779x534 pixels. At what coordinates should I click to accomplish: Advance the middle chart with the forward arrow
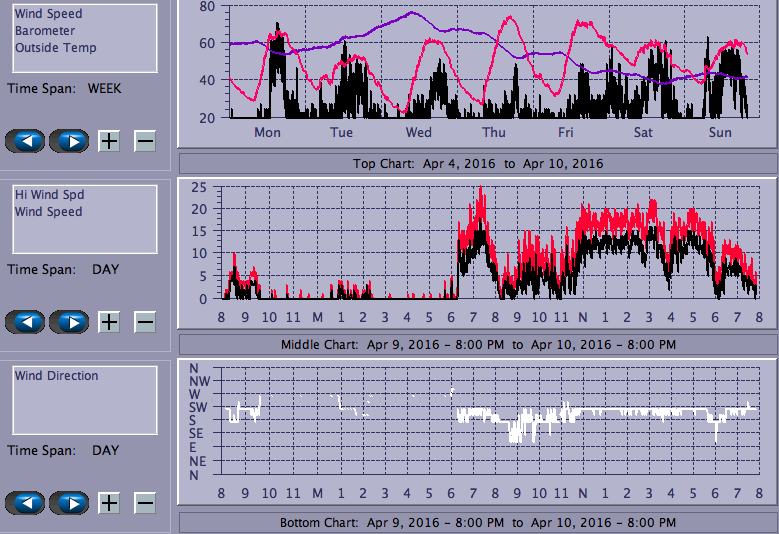click(x=69, y=322)
